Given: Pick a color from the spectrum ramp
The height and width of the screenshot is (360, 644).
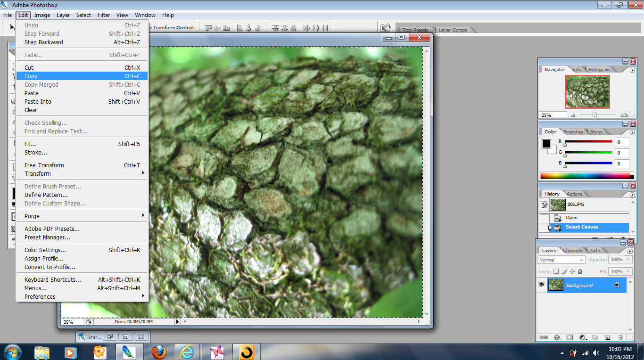Looking at the screenshot, I should (x=585, y=176).
